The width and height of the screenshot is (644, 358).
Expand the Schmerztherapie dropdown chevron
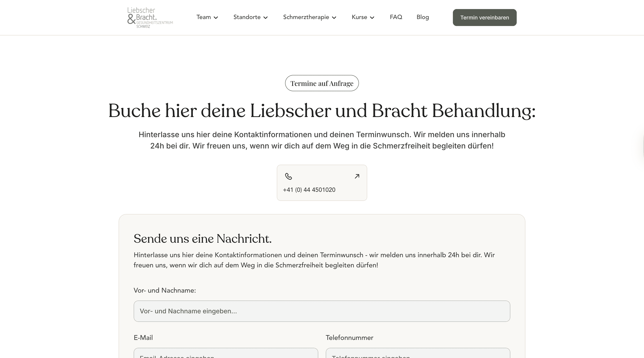[334, 18]
